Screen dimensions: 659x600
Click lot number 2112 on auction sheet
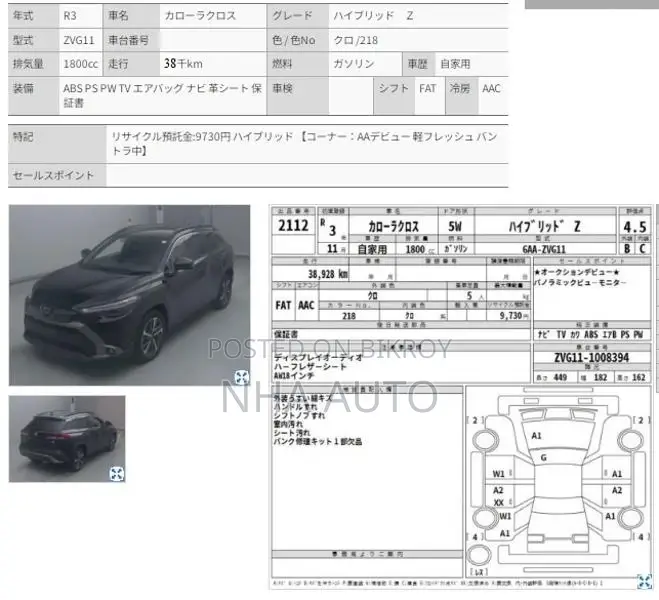coord(293,226)
